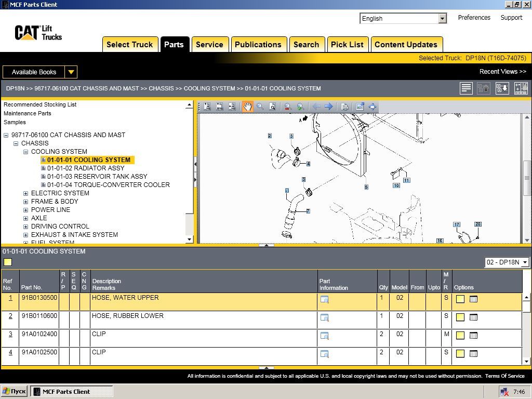Screen dimensions: 532x399
Task: Open table options for part 91B0130500
Action: coord(473,299)
